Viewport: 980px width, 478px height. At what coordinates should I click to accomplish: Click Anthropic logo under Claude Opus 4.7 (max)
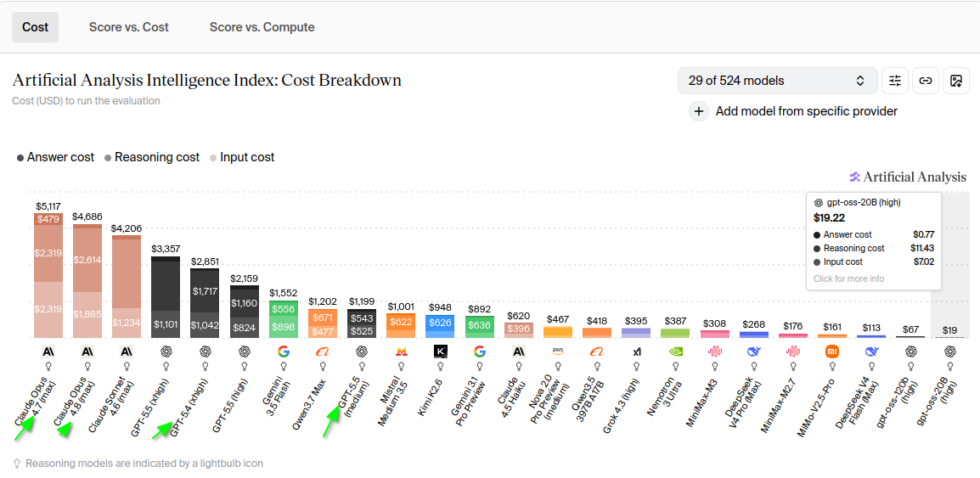coord(48,351)
